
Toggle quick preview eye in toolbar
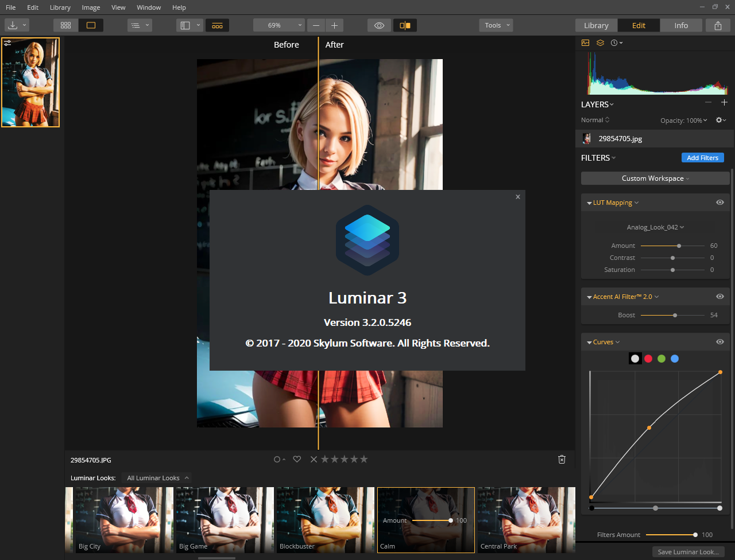(x=379, y=25)
